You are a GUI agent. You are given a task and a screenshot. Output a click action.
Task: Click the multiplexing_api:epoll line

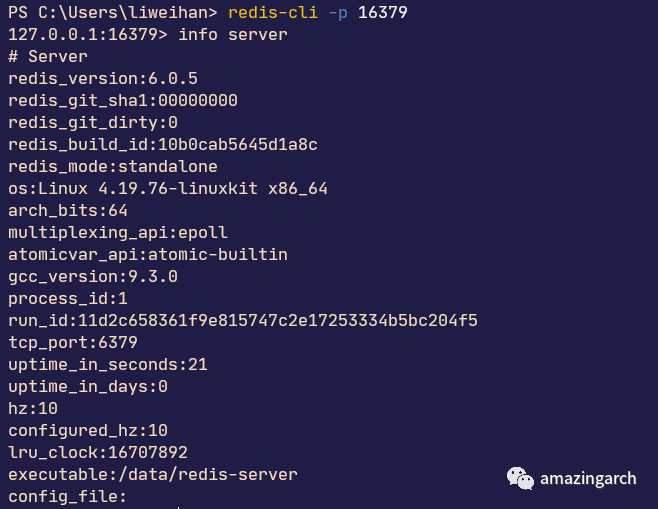(x=118, y=233)
